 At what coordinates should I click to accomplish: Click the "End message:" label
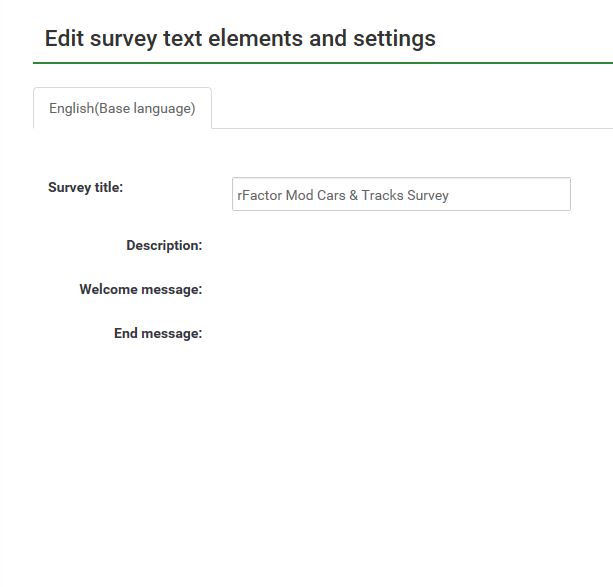point(158,333)
